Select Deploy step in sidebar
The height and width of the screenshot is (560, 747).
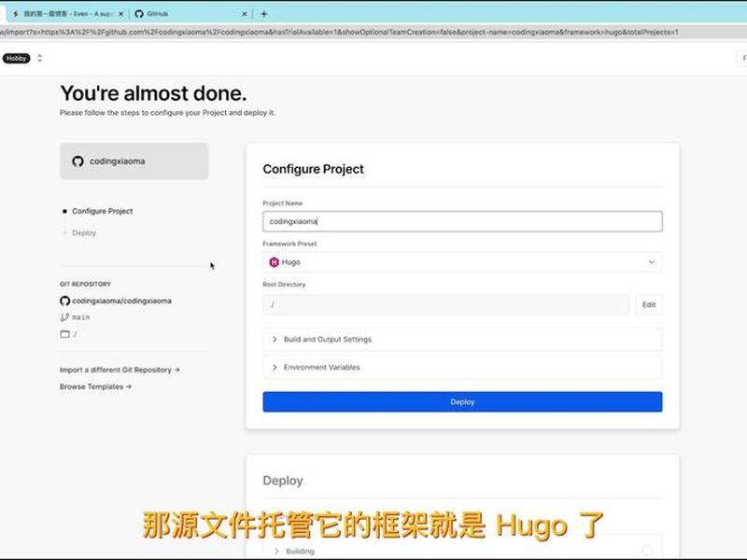pyautogui.click(x=84, y=232)
